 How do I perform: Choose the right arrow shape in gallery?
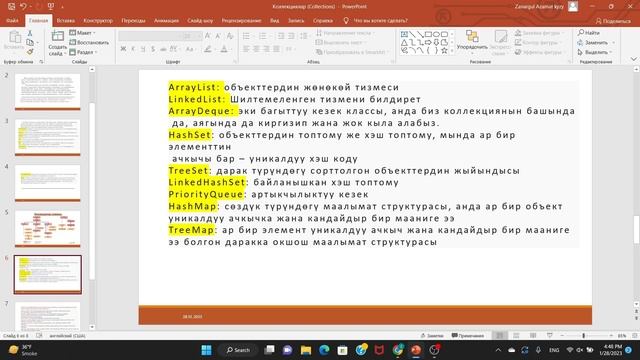(x=428, y=42)
